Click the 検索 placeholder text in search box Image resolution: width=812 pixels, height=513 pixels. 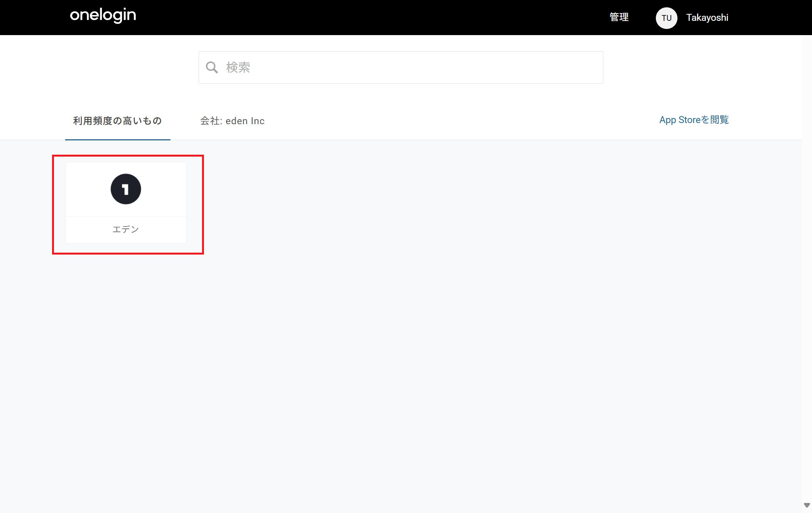(238, 67)
